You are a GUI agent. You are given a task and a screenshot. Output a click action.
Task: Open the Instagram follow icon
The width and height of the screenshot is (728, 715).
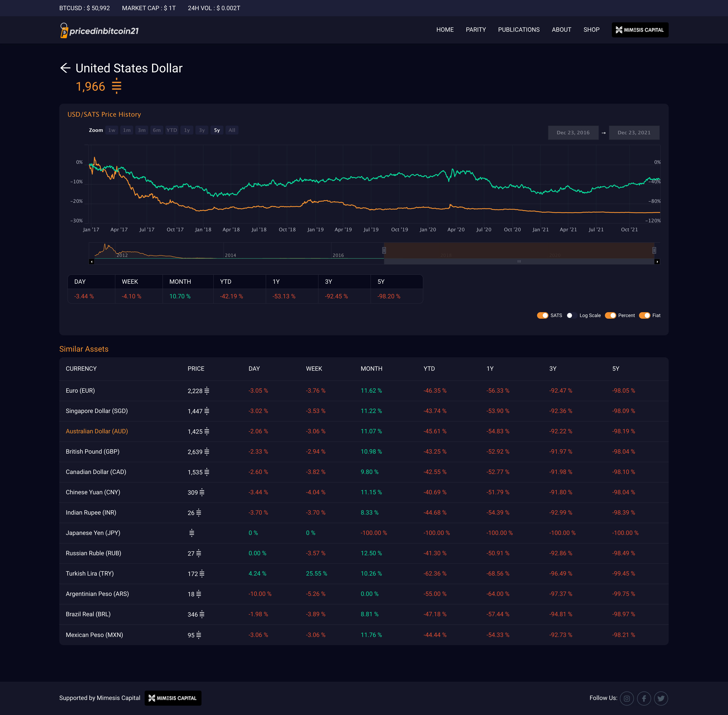pos(627,698)
